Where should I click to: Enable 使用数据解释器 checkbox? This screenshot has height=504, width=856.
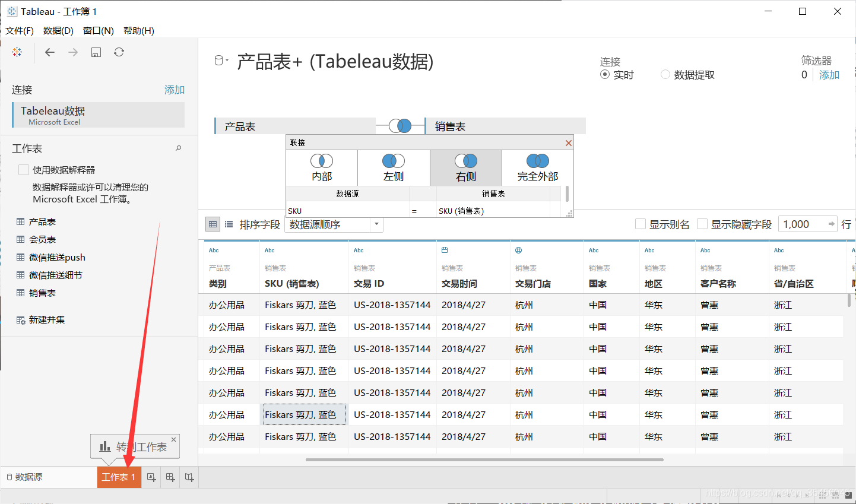coord(24,170)
